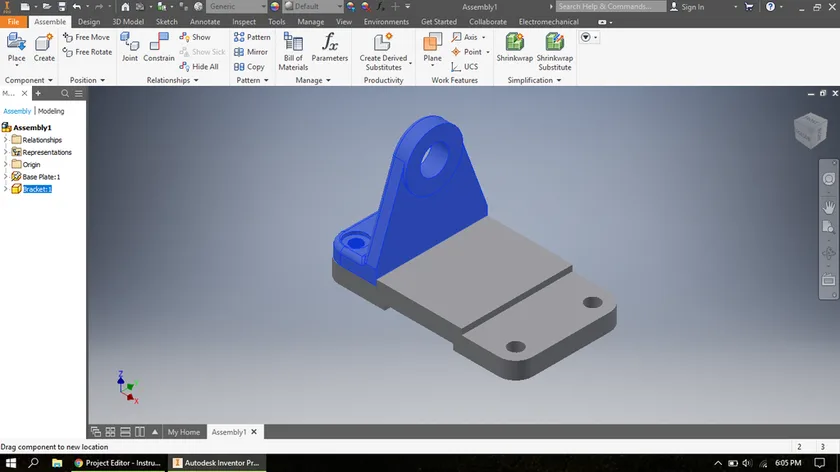Click the Help question mark icon

coord(770,6)
